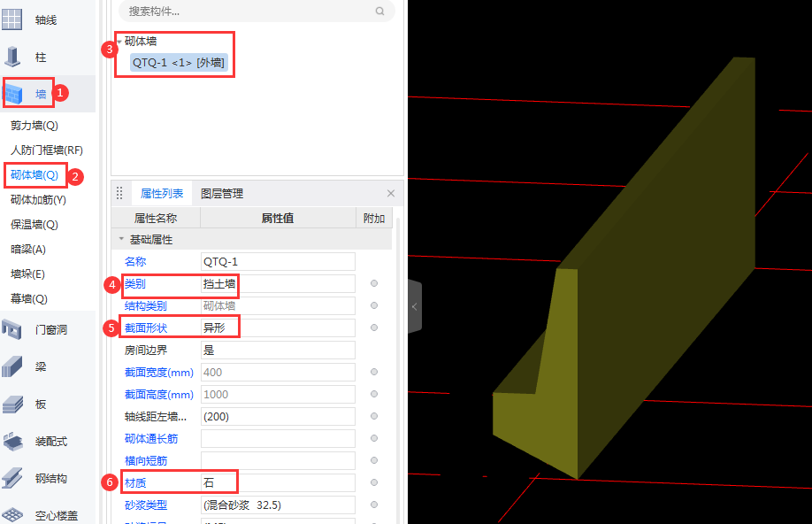Screen dimensions: 812x524
Task: Select the 空心楼盖 category icon
Action: pos(13,515)
